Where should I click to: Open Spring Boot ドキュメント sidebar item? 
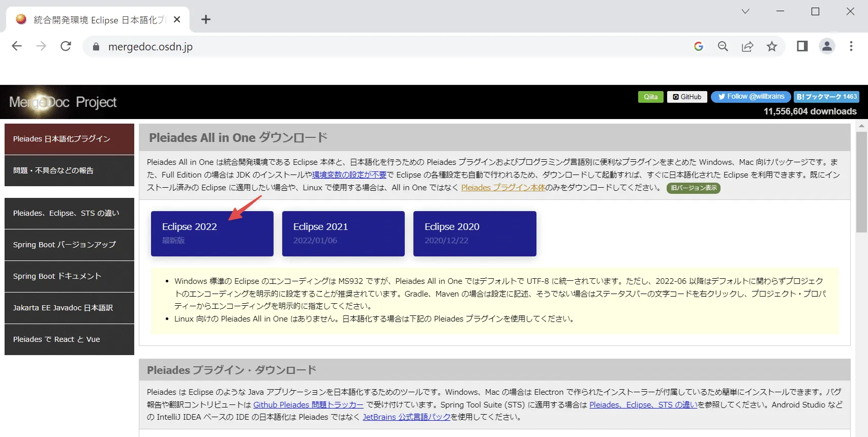click(69, 276)
